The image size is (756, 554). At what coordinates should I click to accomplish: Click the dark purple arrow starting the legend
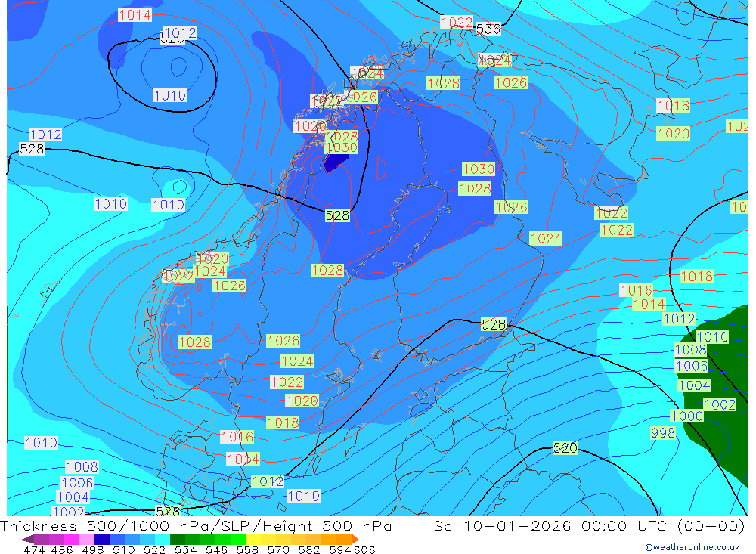pyautogui.click(x=27, y=539)
